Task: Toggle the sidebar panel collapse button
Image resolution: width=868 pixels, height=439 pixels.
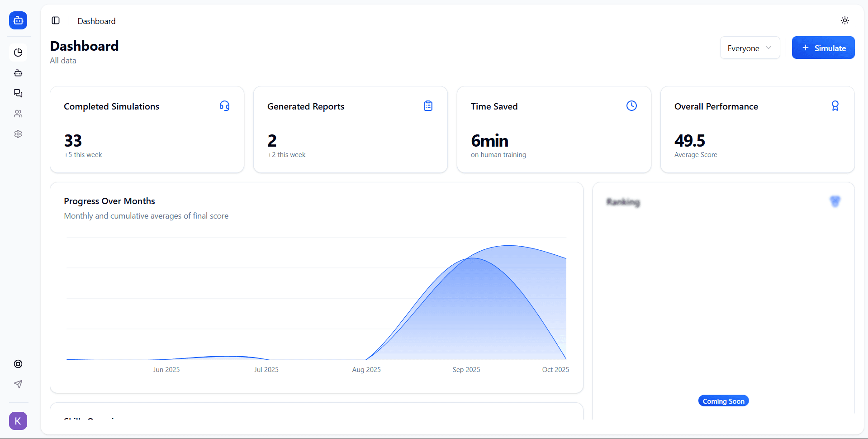Action: click(56, 20)
